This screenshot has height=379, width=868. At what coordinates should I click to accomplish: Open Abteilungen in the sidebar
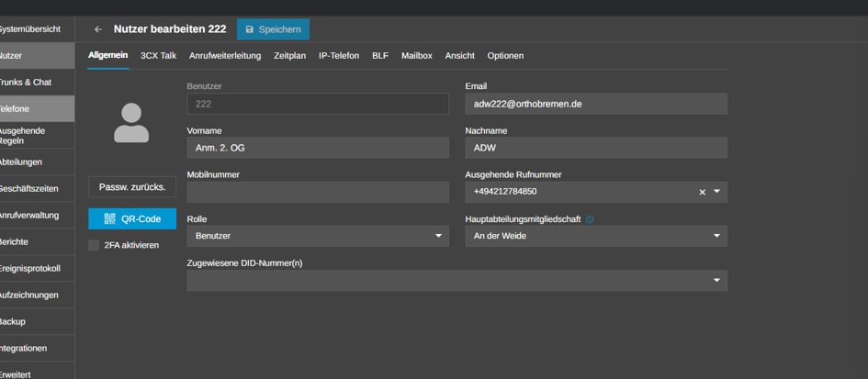tap(37, 162)
